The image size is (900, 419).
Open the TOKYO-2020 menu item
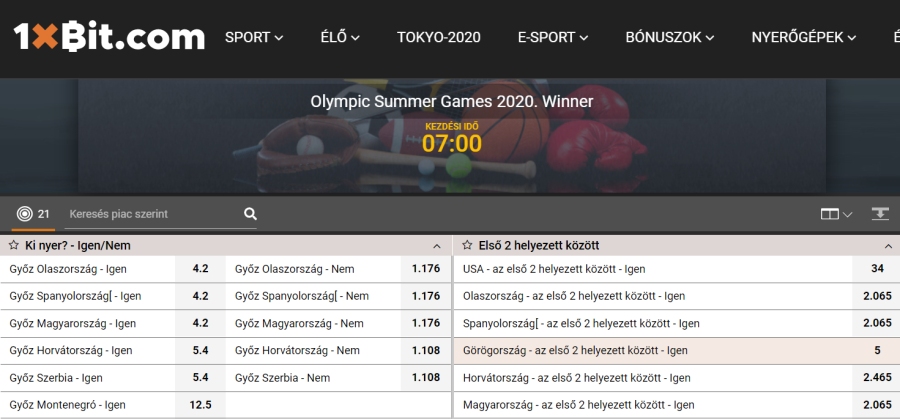click(439, 37)
